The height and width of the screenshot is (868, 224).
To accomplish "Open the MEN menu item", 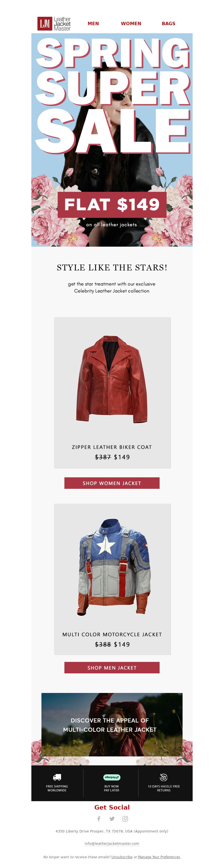I will pyautogui.click(x=93, y=23).
